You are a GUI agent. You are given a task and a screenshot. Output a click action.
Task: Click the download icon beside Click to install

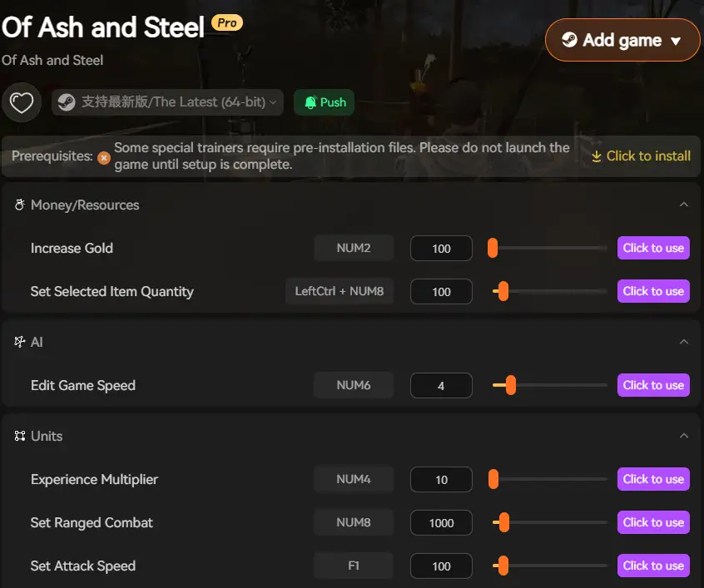[597, 156]
